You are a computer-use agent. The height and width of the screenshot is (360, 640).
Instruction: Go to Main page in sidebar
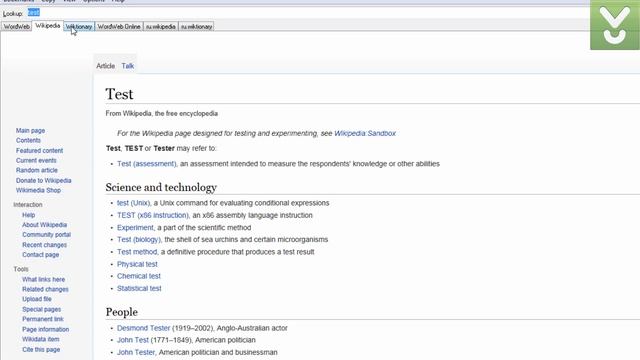click(x=30, y=131)
